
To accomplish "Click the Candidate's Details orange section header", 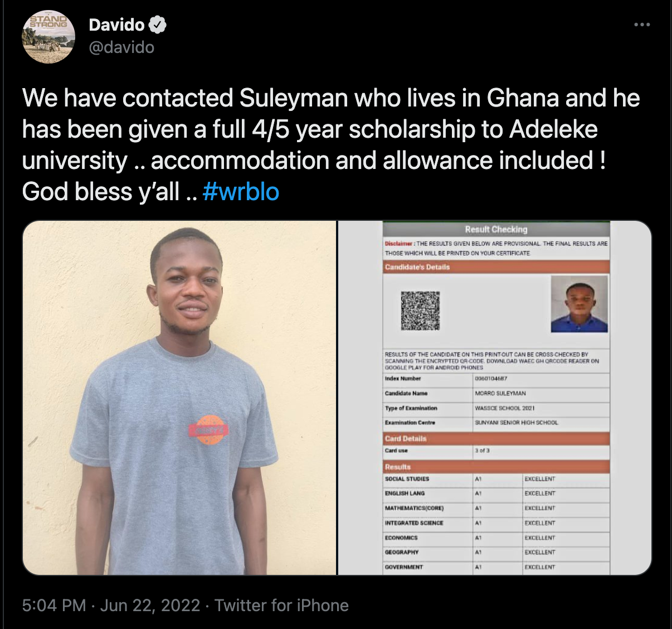I will [x=496, y=267].
